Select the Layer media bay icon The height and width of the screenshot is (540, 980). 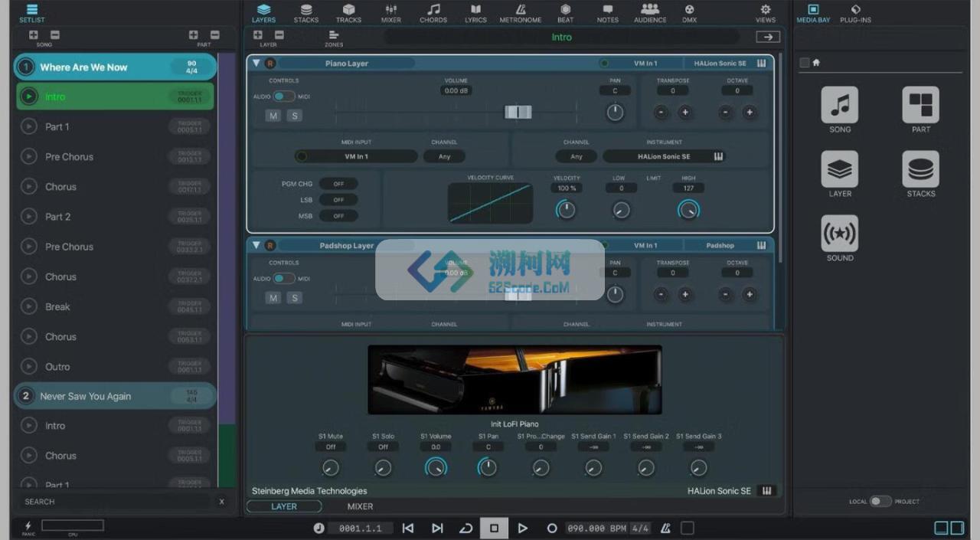point(840,169)
